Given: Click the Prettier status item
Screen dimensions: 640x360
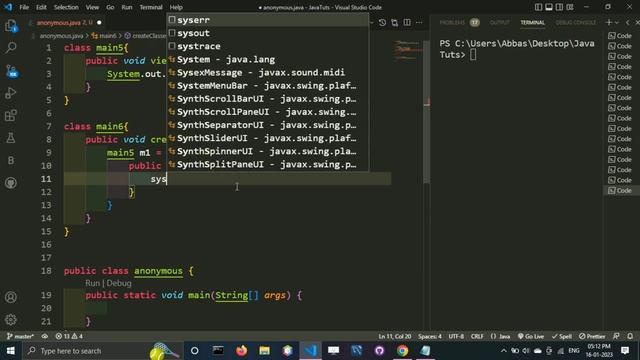Looking at the screenshot, I should (x=592, y=336).
